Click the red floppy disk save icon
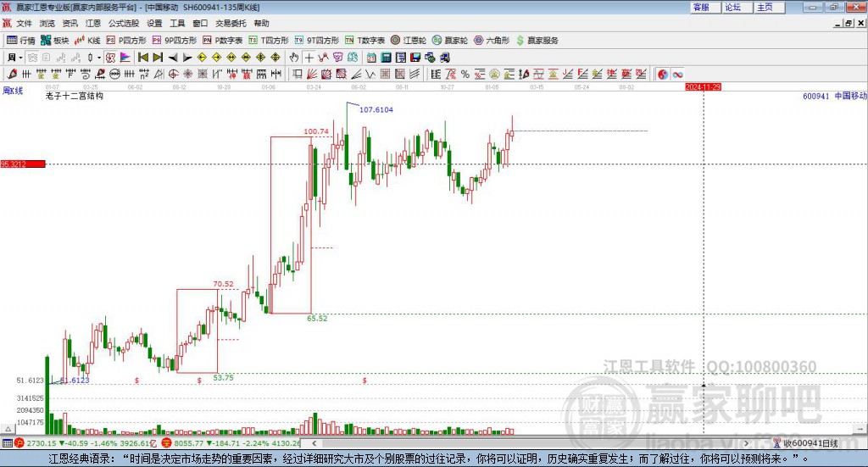The image size is (868, 467). (x=415, y=58)
